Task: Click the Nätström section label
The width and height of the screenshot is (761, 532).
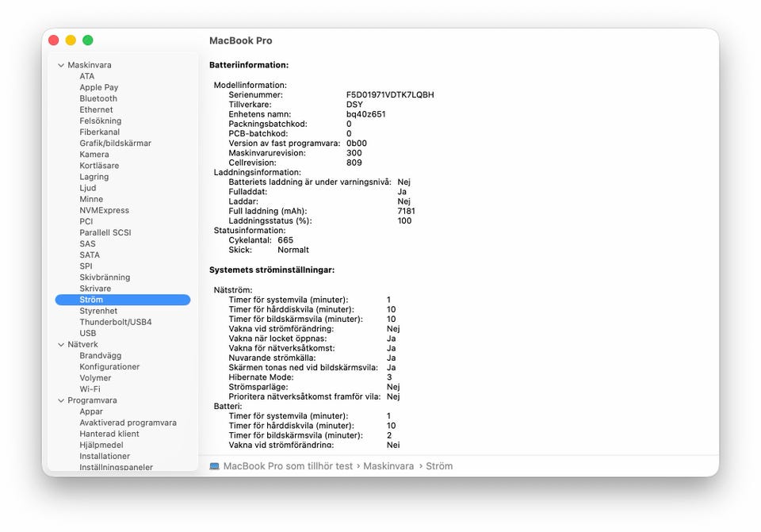Action: pos(233,290)
